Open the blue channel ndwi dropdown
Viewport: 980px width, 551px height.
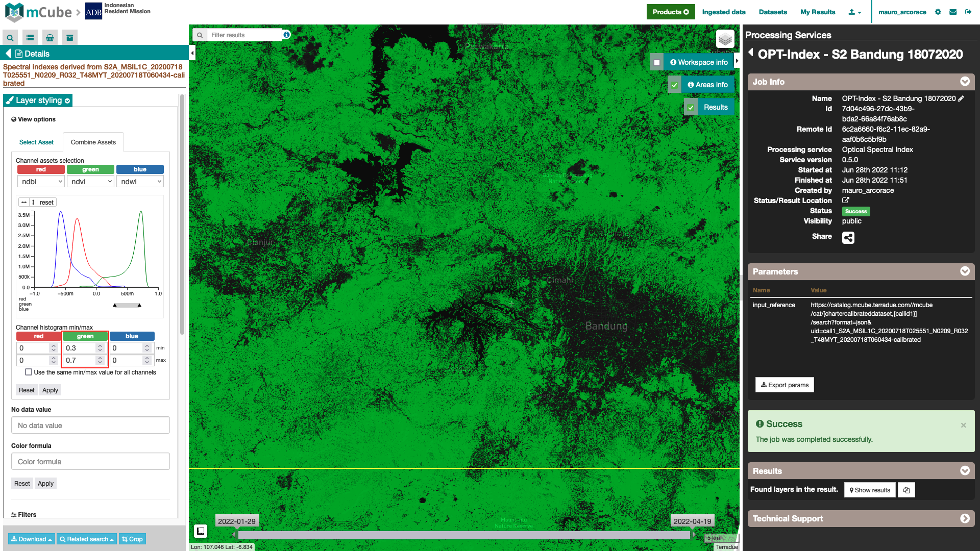[x=140, y=182]
